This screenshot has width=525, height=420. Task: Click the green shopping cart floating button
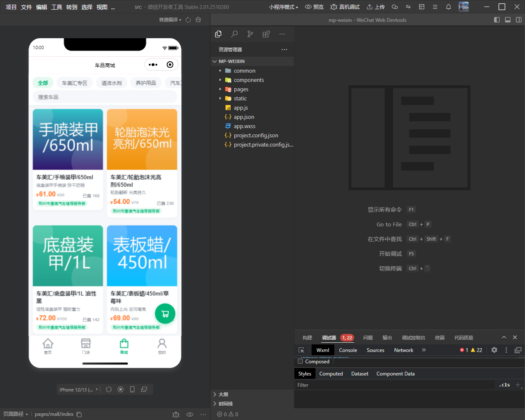click(165, 313)
